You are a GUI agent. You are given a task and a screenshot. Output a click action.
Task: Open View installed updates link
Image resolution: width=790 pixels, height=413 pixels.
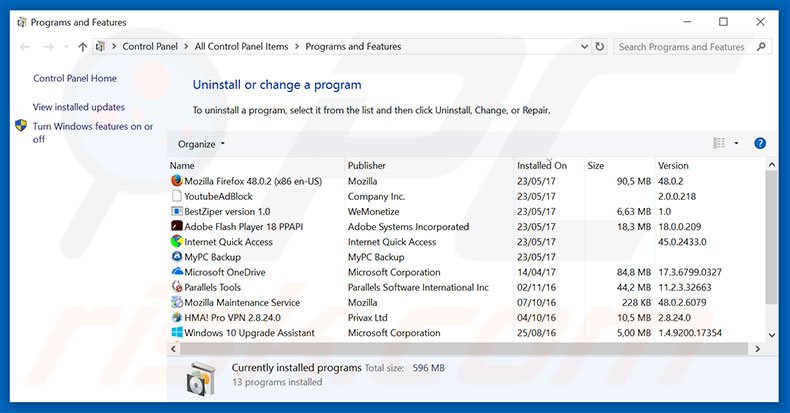(x=79, y=107)
